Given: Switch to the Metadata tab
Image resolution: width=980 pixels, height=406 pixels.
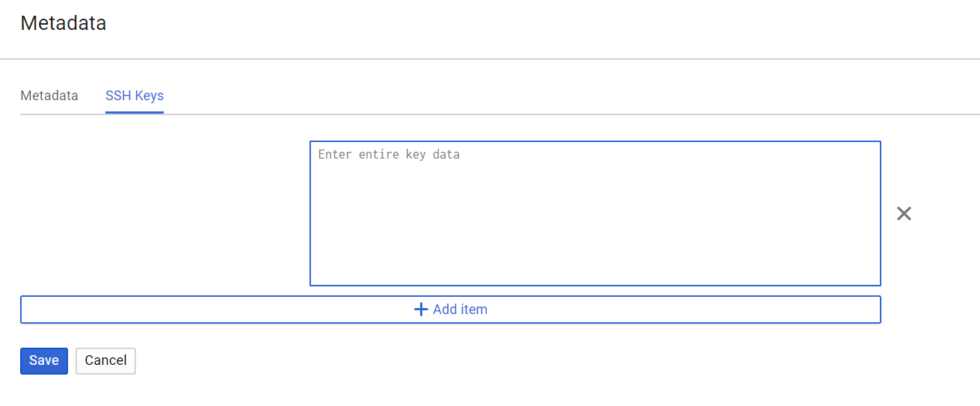Looking at the screenshot, I should click(49, 96).
